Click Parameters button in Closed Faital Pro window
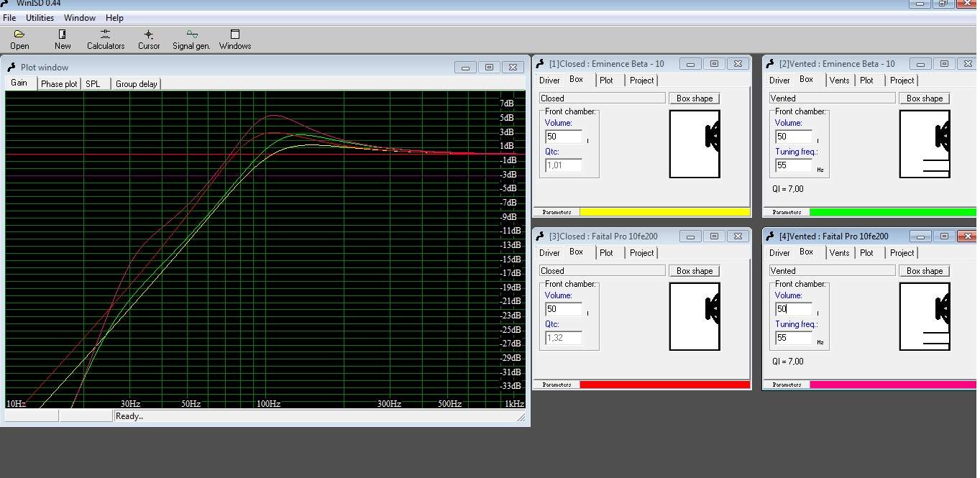 (557, 385)
